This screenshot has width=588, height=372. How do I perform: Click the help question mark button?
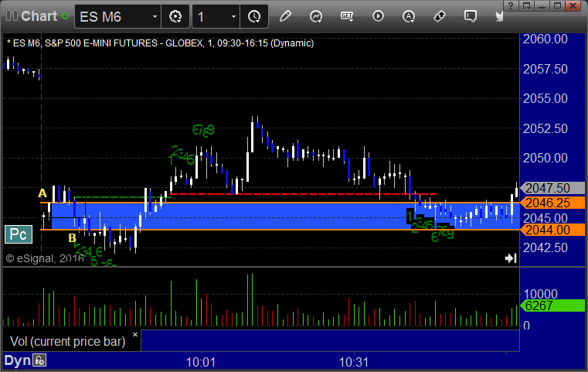511,5
